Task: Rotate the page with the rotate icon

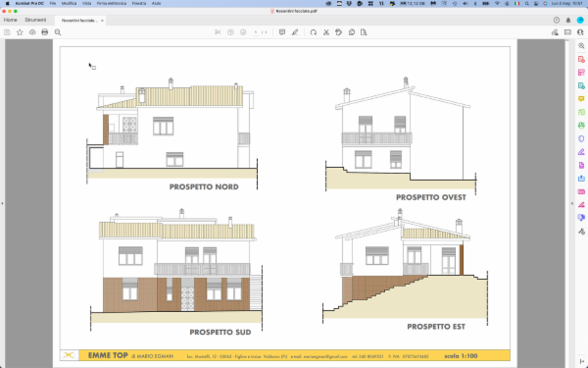Action: 314,32
